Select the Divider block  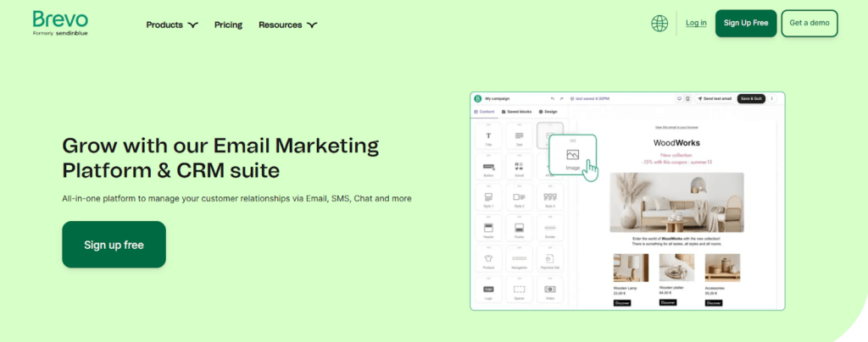pos(550,229)
